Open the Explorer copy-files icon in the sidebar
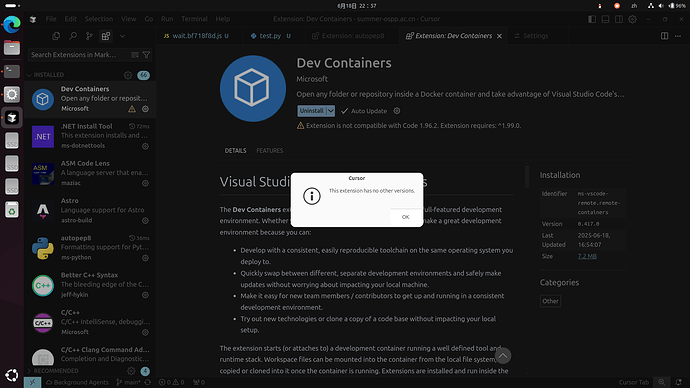 [56, 36]
